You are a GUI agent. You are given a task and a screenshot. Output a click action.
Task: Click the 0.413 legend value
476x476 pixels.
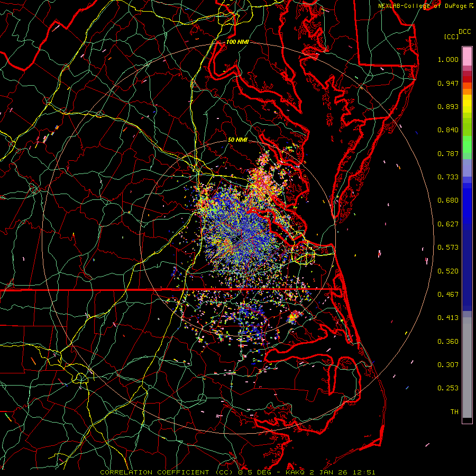coord(448,318)
